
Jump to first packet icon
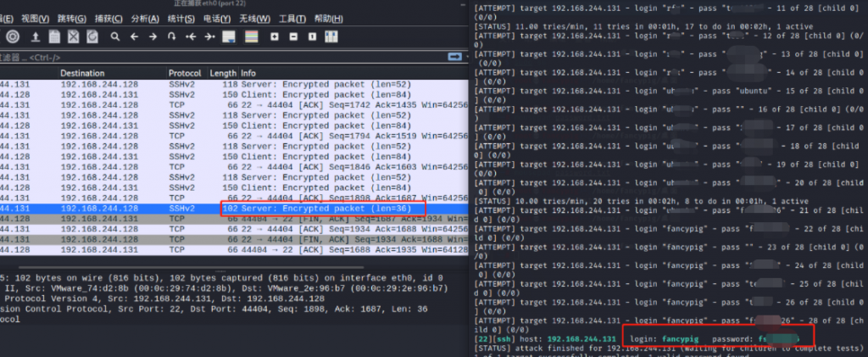pyautogui.click(x=191, y=37)
